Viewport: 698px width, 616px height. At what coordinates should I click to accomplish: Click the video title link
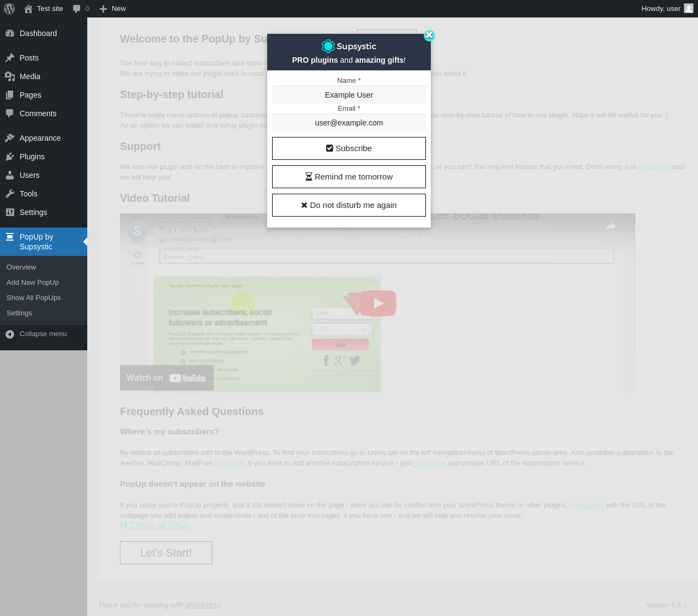point(294,231)
